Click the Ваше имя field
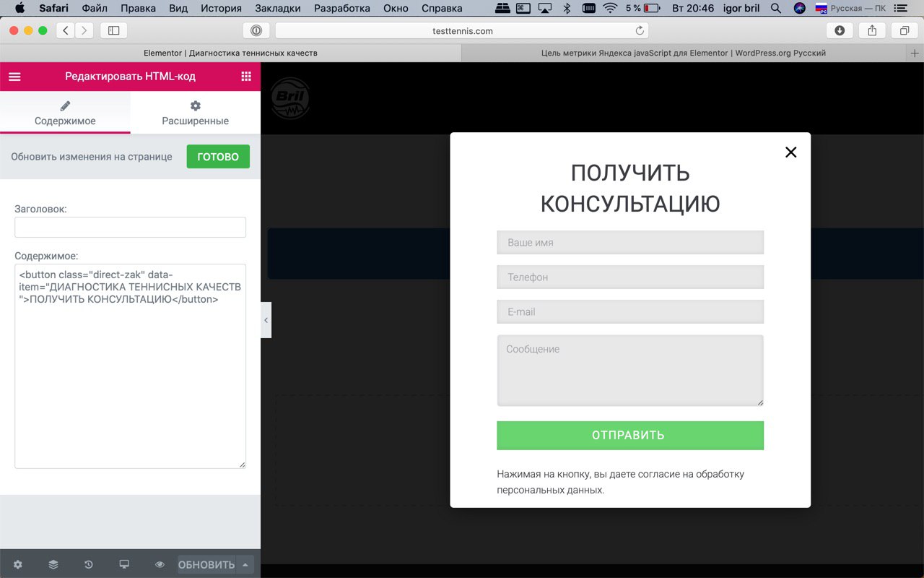Screen dimensions: 924x578 click(x=630, y=243)
